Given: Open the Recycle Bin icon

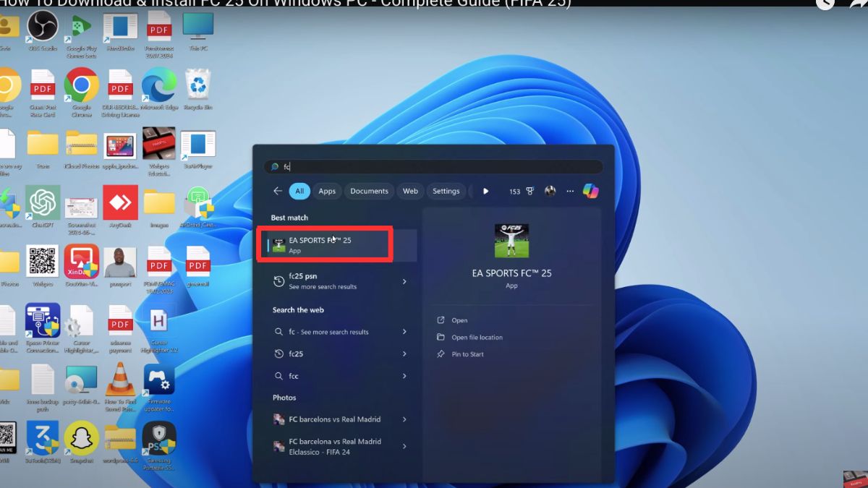Looking at the screenshot, I should point(197,90).
